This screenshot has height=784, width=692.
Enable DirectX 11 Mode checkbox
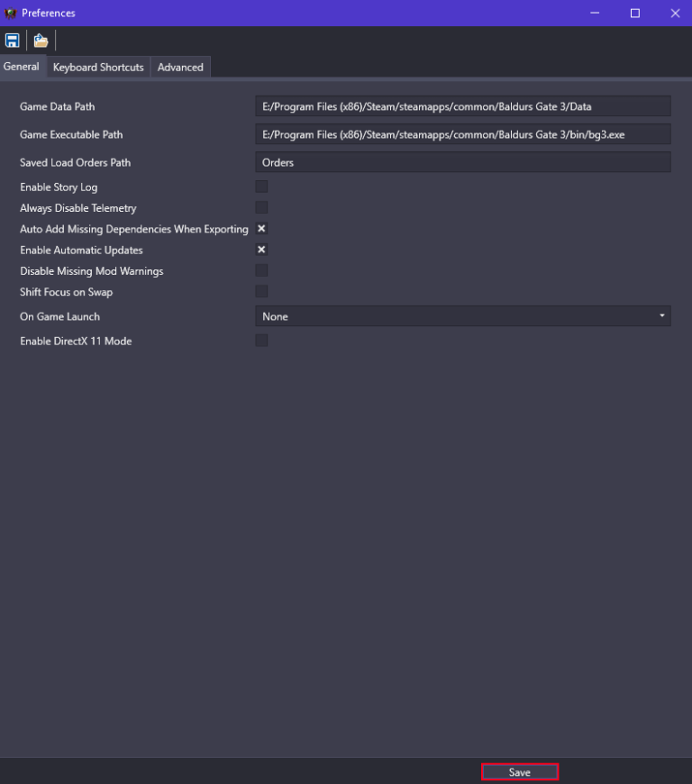(261, 341)
